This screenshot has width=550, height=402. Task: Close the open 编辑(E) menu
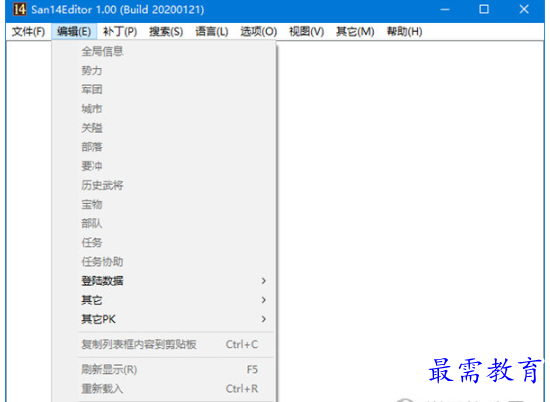[74, 32]
